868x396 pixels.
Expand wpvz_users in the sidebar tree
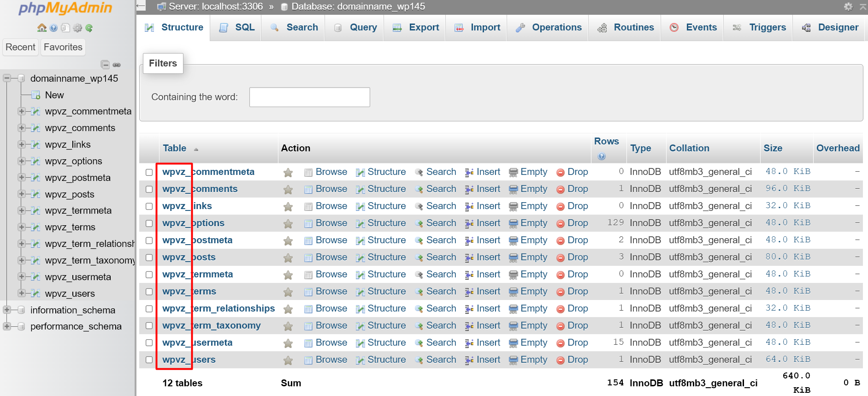(21, 293)
